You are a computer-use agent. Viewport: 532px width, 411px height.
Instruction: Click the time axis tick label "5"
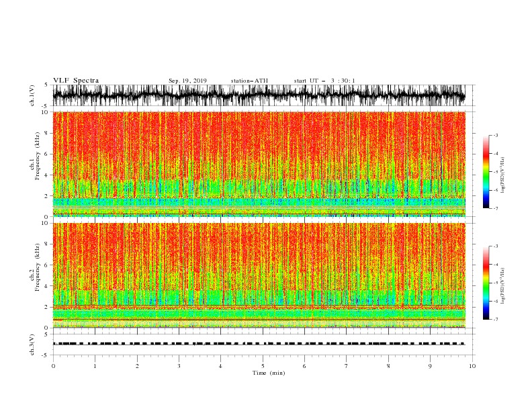tap(263, 366)
